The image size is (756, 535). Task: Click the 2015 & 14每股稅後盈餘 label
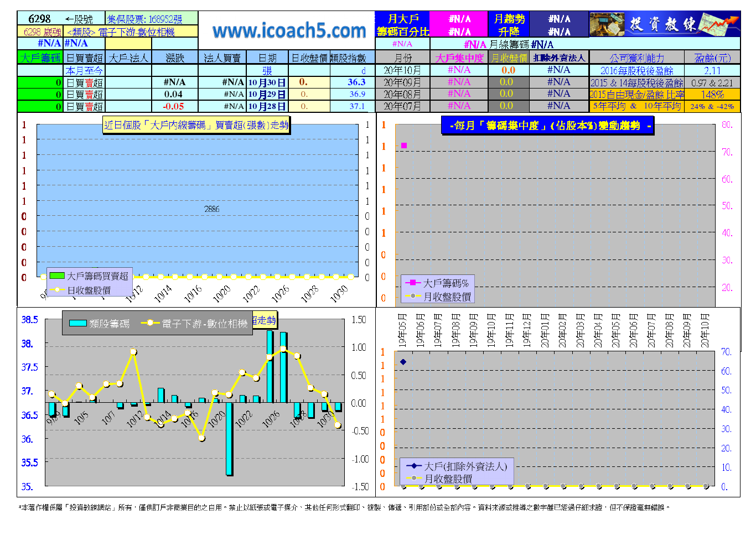(x=637, y=83)
